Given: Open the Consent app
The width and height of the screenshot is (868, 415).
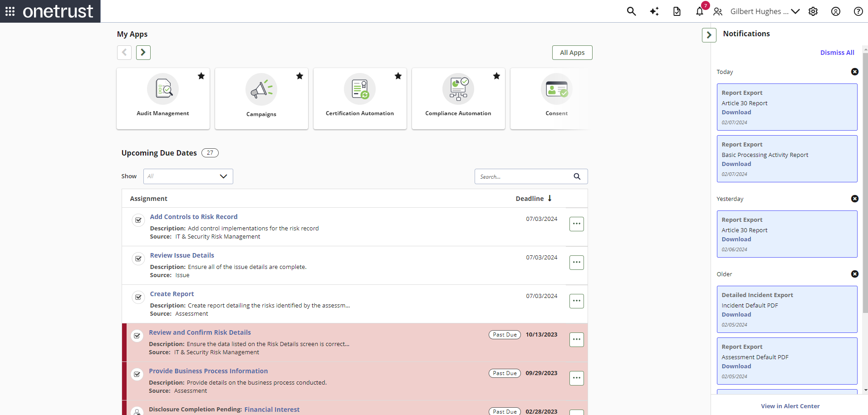Looking at the screenshot, I should pos(557,98).
